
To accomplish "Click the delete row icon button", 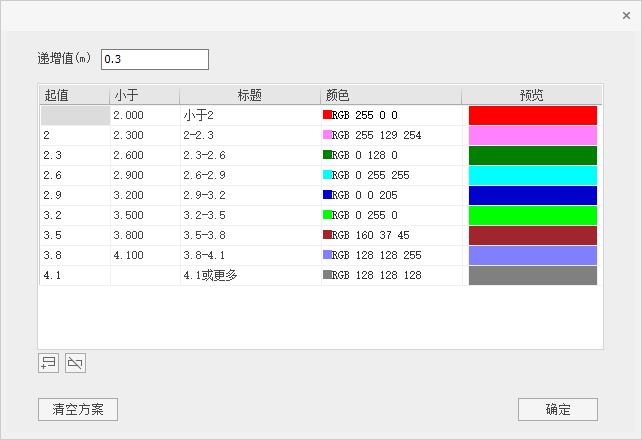I will click(x=75, y=363).
